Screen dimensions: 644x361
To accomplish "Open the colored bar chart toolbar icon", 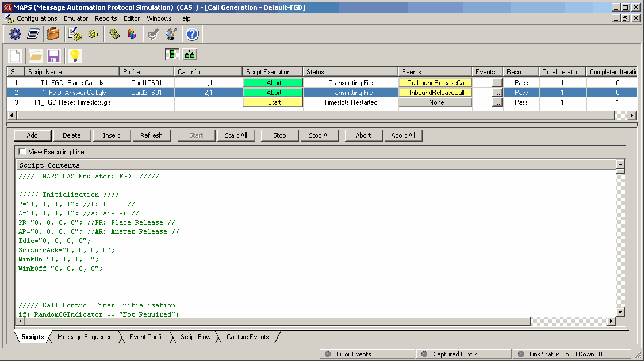I will click(x=132, y=34).
